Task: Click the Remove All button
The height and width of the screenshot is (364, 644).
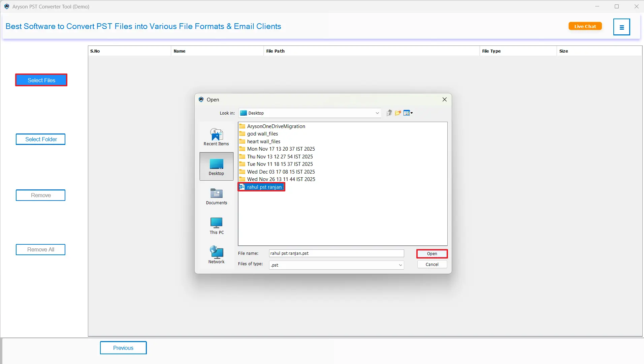Action: (x=40, y=250)
